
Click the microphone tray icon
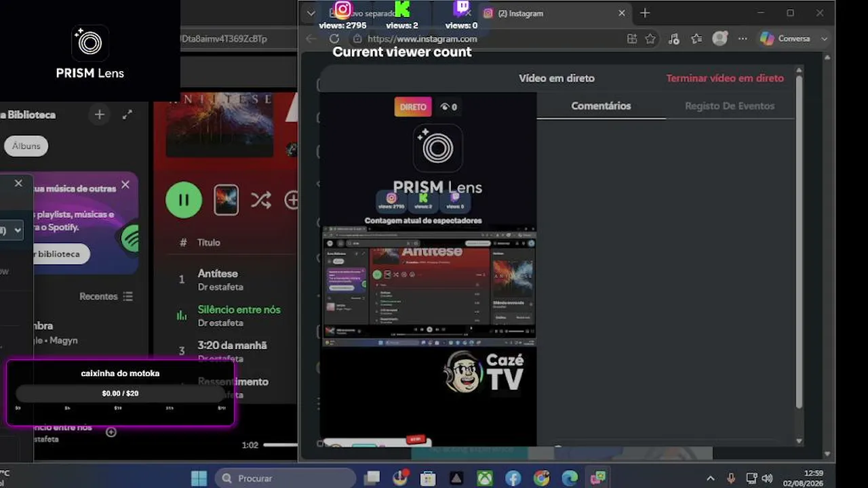pos(731,478)
